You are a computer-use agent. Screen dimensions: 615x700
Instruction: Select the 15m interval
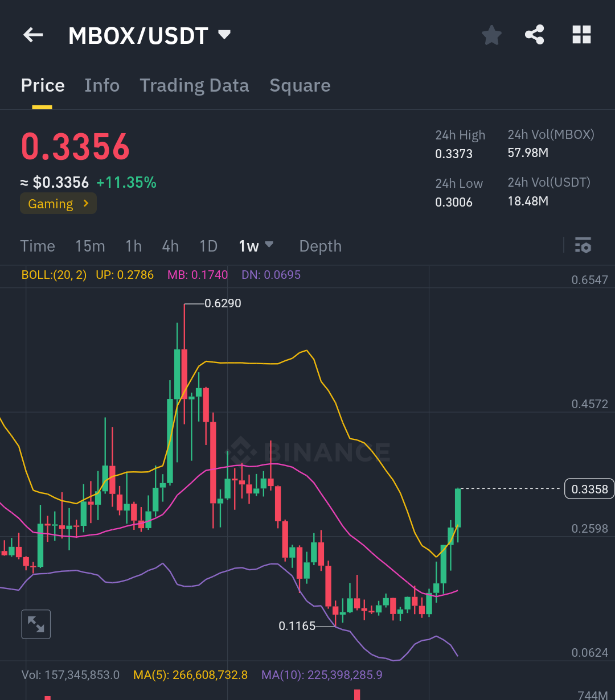pos(90,246)
